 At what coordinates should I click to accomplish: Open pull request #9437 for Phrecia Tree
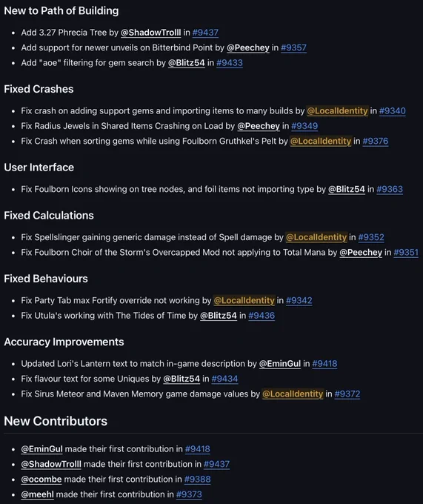coord(205,33)
